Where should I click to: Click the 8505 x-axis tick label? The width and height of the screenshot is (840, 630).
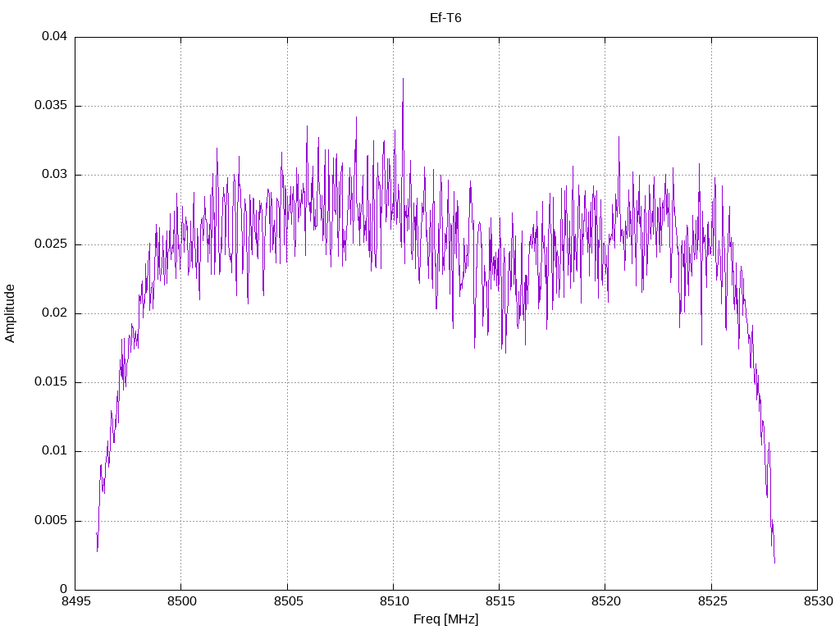287,601
